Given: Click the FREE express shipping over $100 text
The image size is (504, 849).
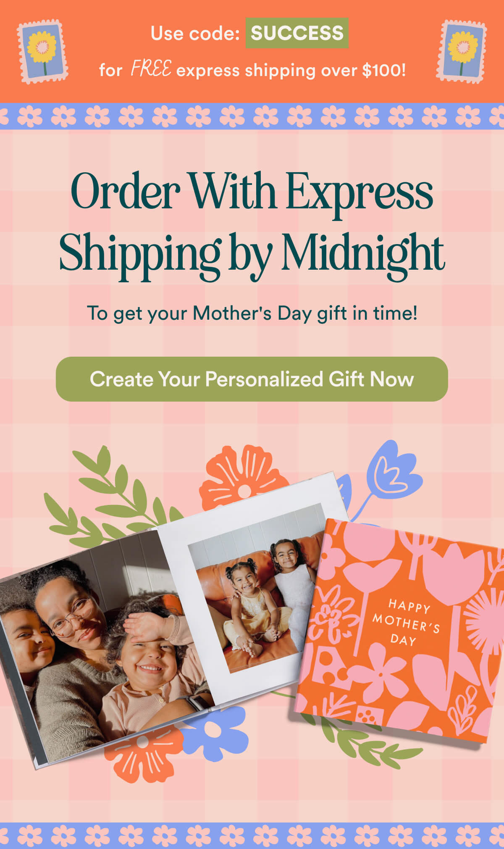Looking at the screenshot, I should pyautogui.click(x=252, y=69).
